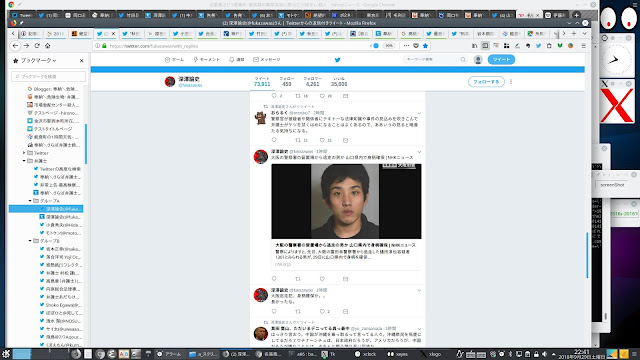Click the search magnifier in Twitter search box
Image resolution: width=640 pixels, height=360 pixels.
(463, 60)
